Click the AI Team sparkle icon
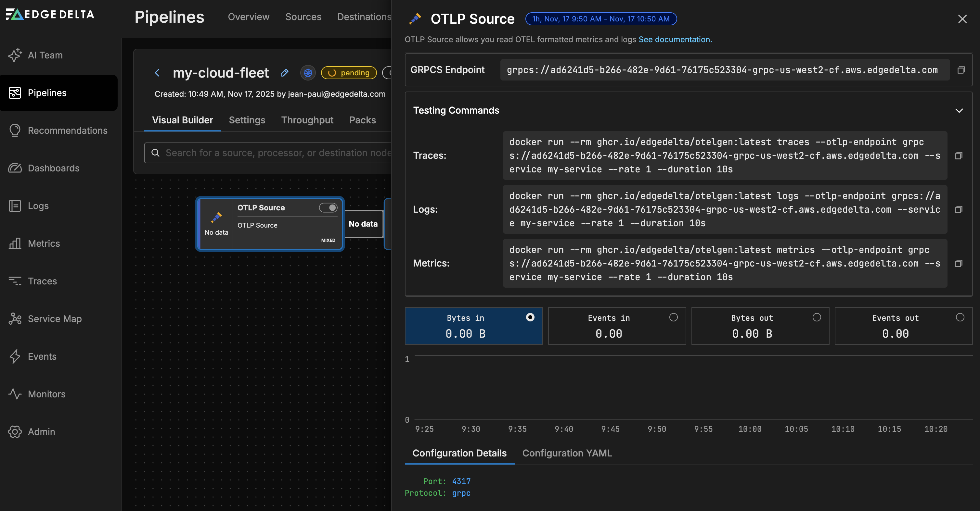The width and height of the screenshot is (980, 511). point(14,55)
